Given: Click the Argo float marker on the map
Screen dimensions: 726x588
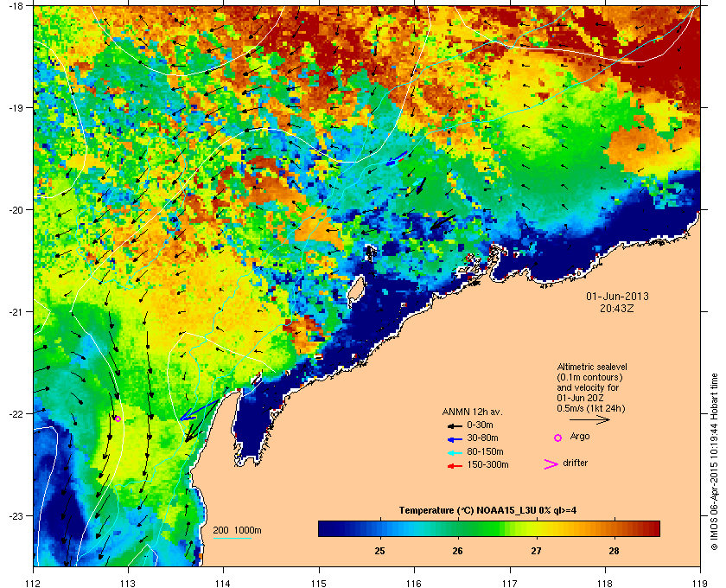Looking at the screenshot, I should pos(118,419).
